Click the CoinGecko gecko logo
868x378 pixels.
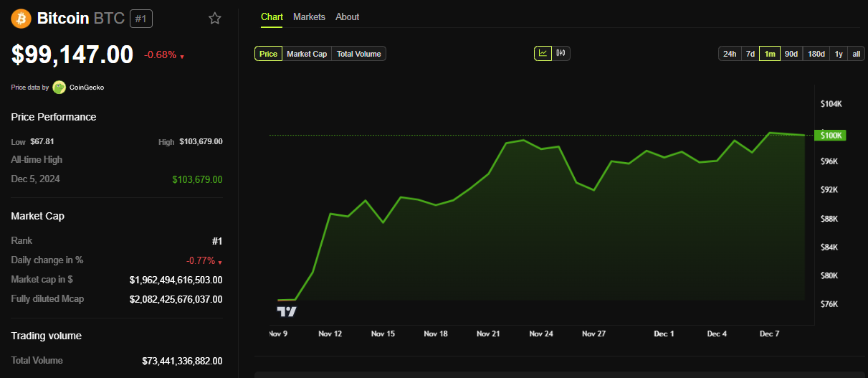[x=59, y=88]
